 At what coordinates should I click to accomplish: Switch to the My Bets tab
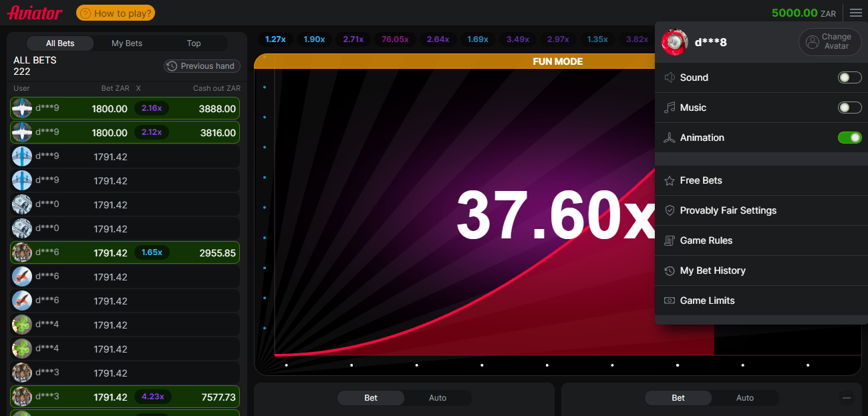[127, 43]
